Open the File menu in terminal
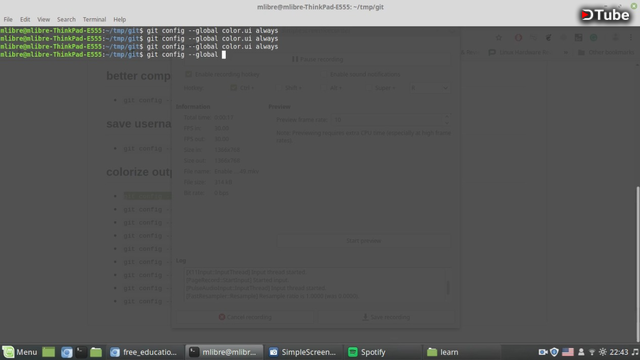The image size is (640, 360). (8, 19)
